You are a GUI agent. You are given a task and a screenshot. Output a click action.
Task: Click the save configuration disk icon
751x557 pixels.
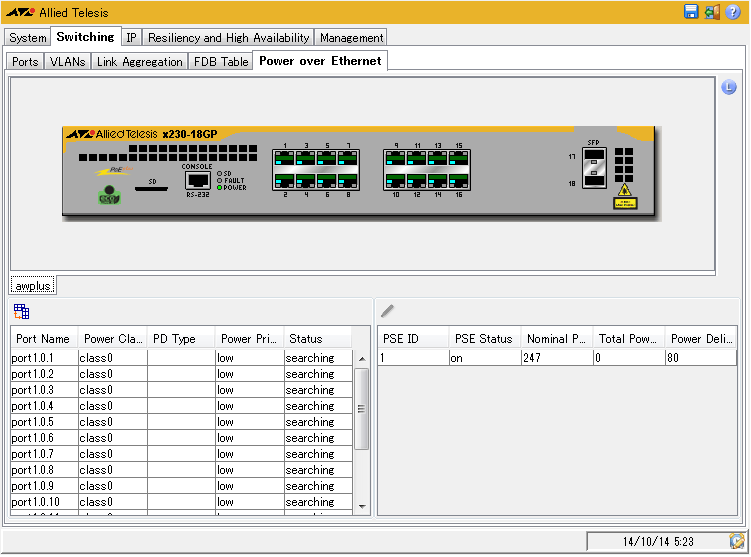691,11
